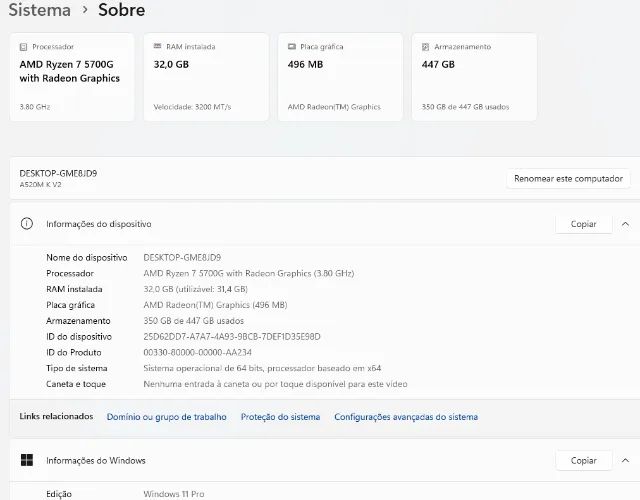The height and width of the screenshot is (500, 640).
Task: Click the Informações do dispositivo header
Action: pyautogui.click(x=99, y=224)
